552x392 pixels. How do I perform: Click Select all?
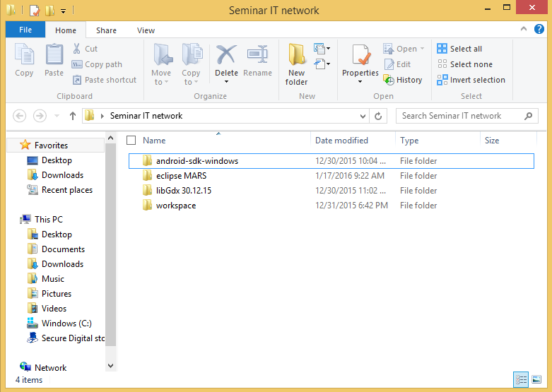459,49
